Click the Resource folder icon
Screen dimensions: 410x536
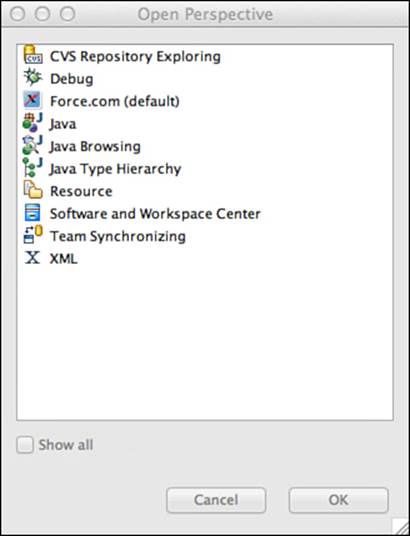(33, 190)
